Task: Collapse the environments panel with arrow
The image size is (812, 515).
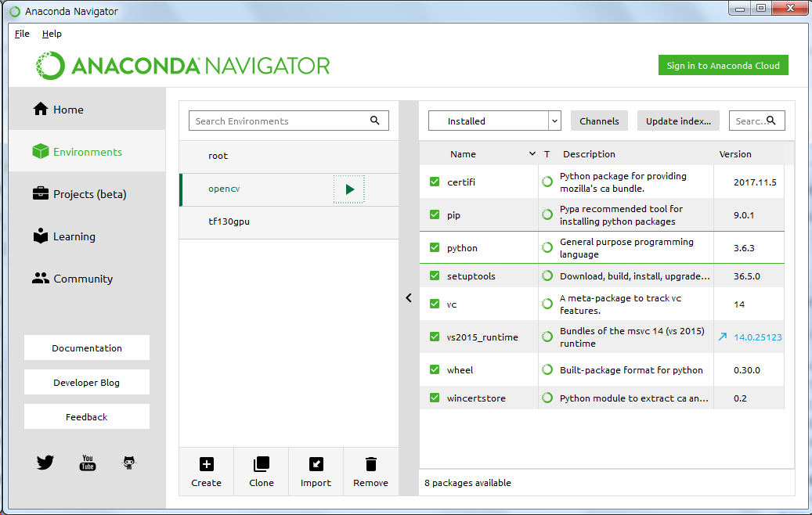Action: [409, 297]
